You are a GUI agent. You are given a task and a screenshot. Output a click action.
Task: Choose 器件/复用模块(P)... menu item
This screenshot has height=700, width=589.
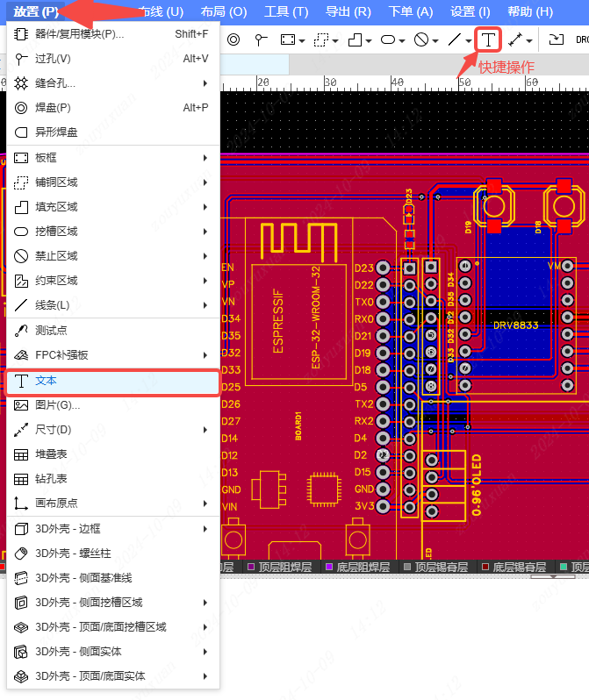113,34
